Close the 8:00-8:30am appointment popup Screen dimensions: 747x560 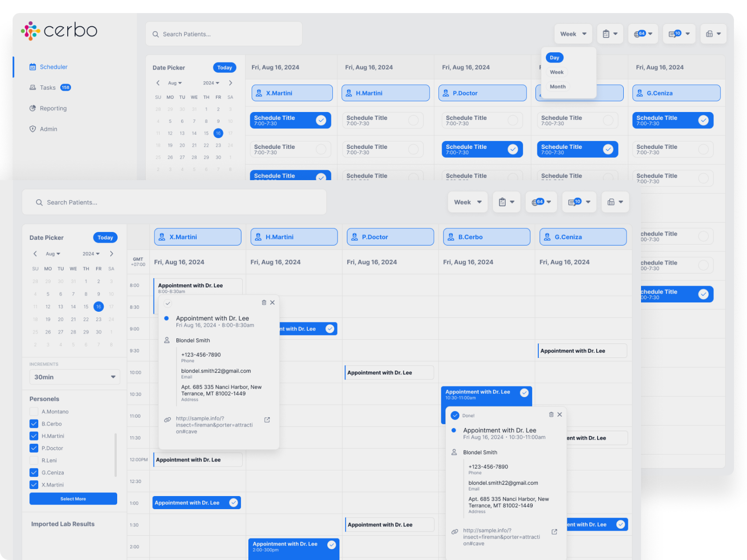273,302
